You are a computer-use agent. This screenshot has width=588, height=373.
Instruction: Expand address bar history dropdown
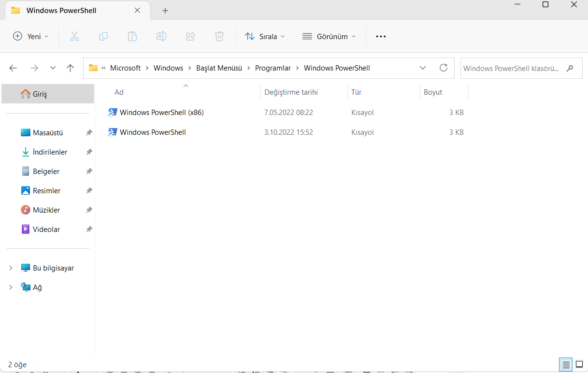coord(423,68)
